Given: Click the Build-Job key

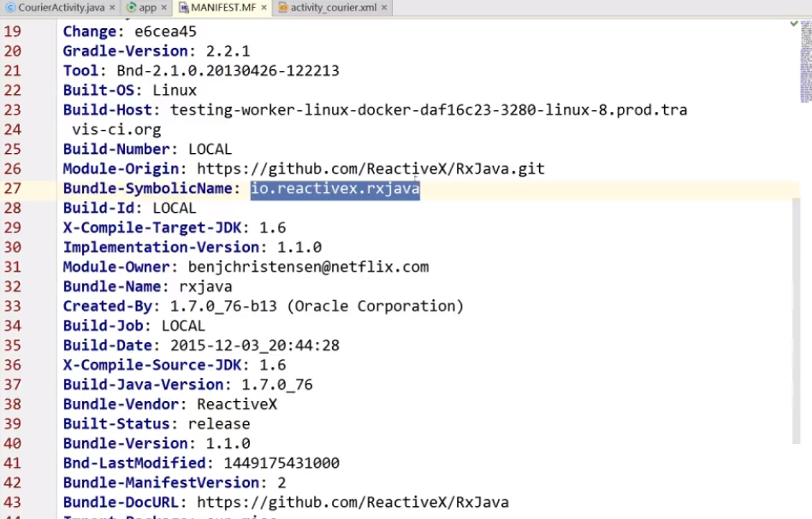Looking at the screenshot, I should 103,326.
